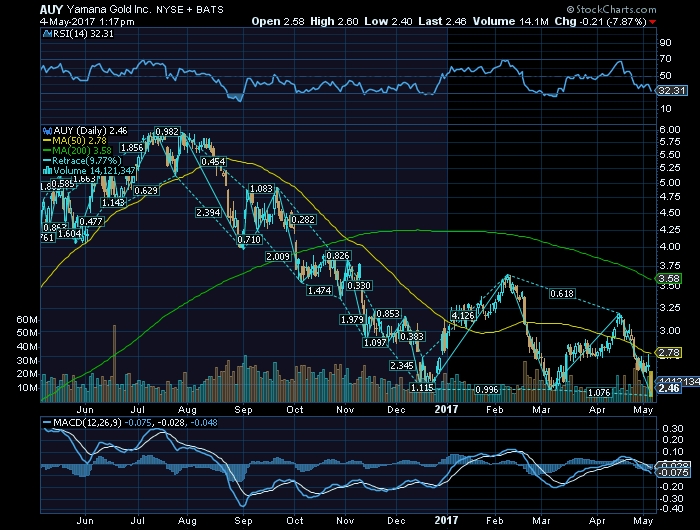Click the 0.618 retracement label
The image size is (700, 530).
tap(562, 294)
